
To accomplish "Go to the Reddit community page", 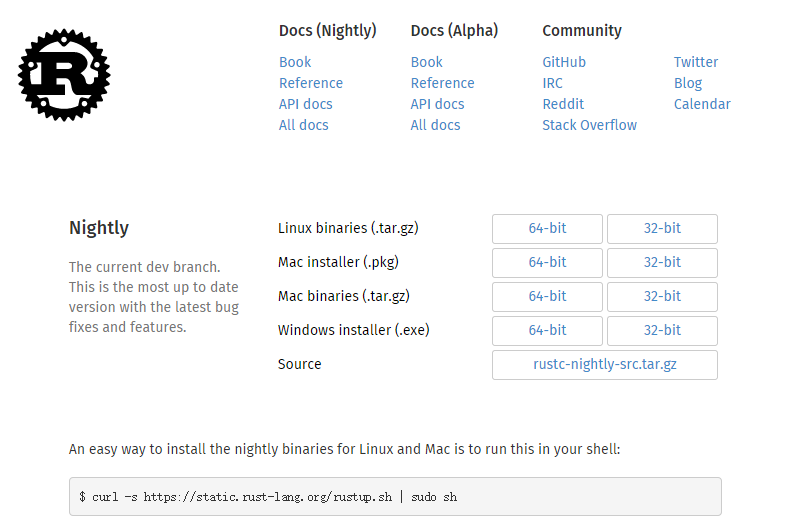I will [x=563, y=104].
